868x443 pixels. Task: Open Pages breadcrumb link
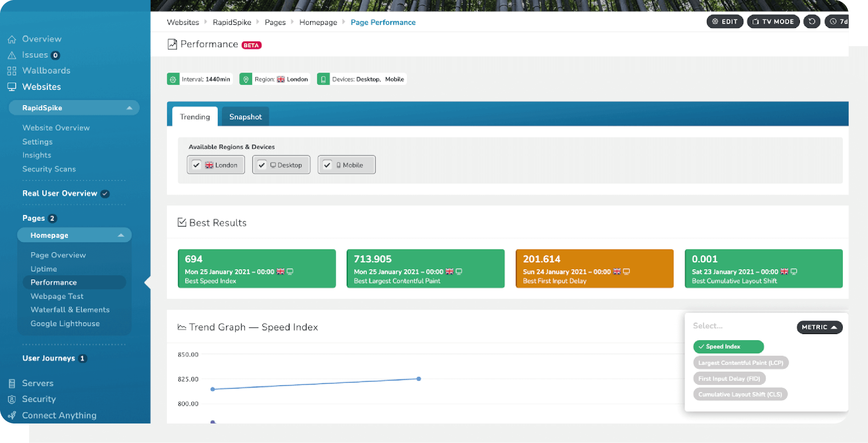(275, 22)
